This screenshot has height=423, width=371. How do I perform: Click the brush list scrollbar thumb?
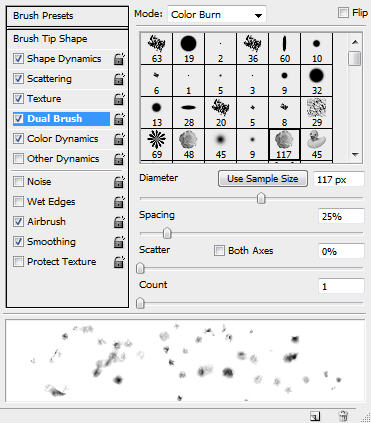pyautogui.click(x=355, y=58)
